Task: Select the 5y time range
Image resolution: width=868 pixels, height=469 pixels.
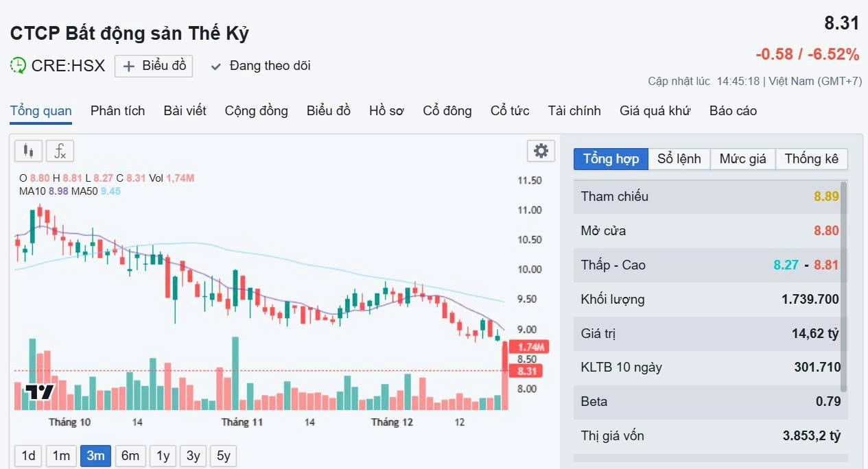Action: [224, 455]
